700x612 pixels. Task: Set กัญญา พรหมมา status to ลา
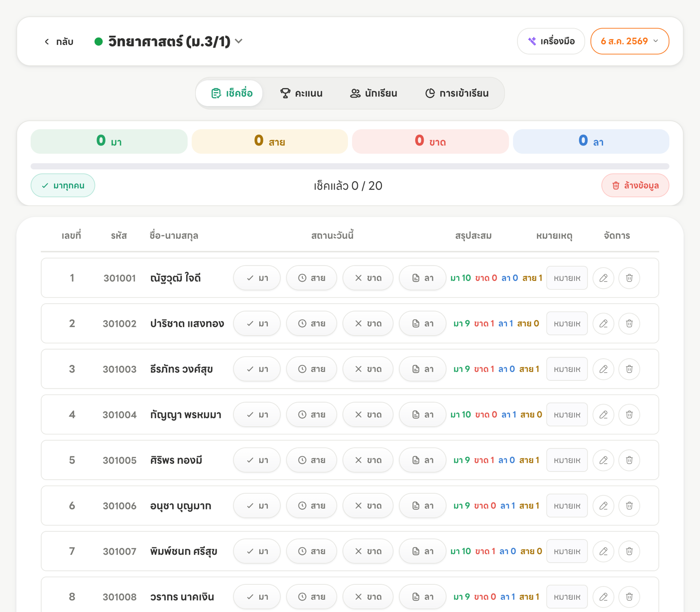coord(423,414)
